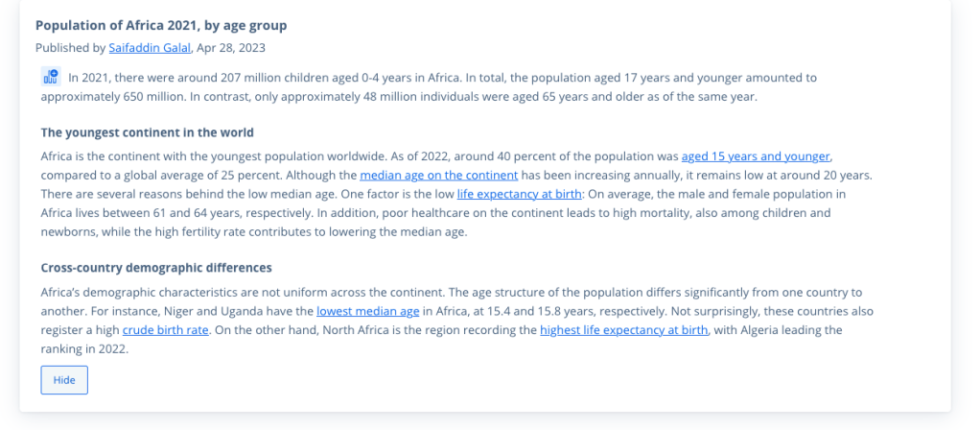Open the 'aged 15 years and younger' link
Screen dimensions: 980x430
pos(756,155)
